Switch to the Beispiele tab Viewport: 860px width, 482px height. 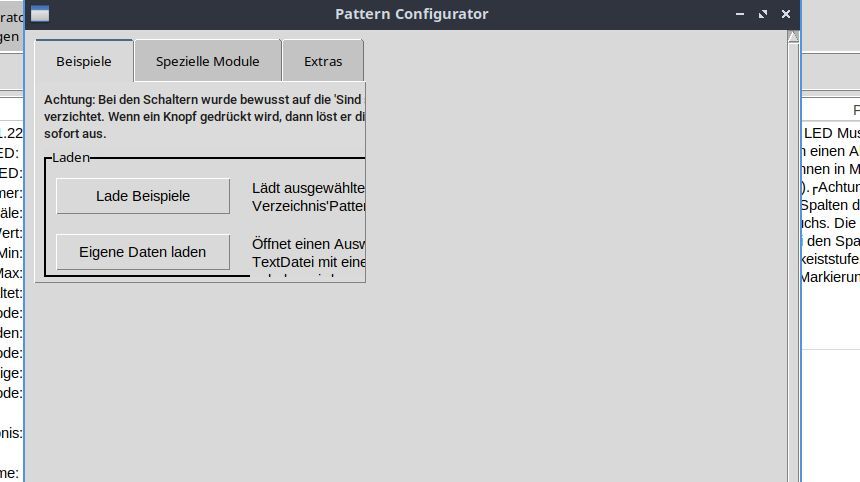click(84, 61)
